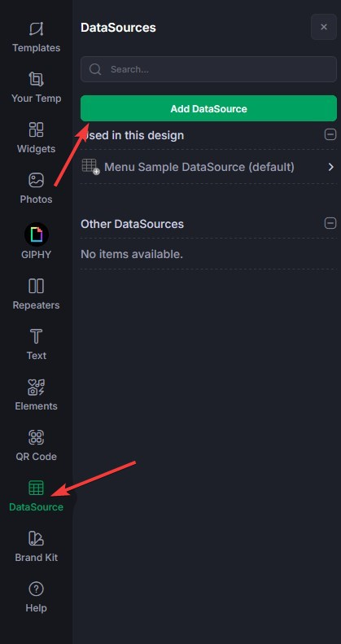Open the Templates panel icon
The width and height of the screenshot is (341, 644).
click(x=36, y=29)
